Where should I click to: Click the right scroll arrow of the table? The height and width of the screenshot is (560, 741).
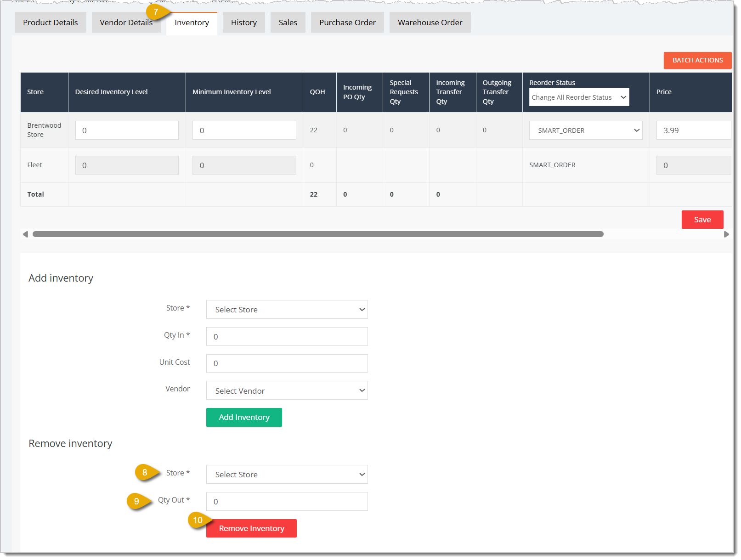click(x=726, y=234)
